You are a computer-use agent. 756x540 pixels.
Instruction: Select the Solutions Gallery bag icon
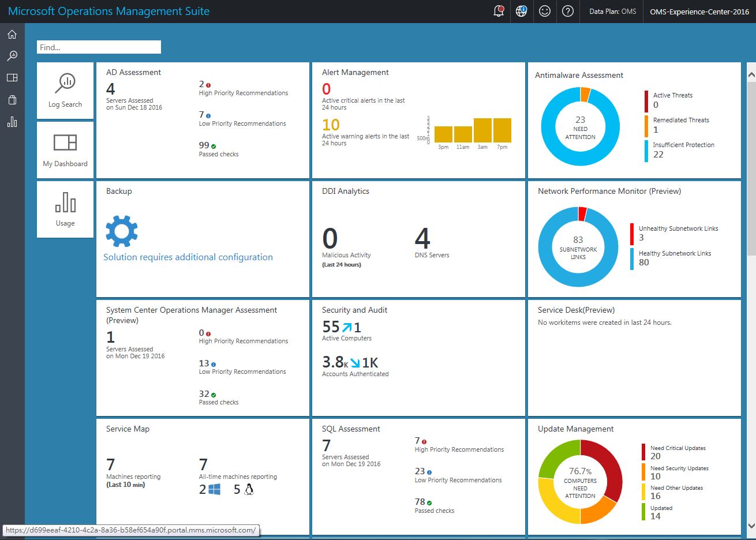[x=12, y=99]
